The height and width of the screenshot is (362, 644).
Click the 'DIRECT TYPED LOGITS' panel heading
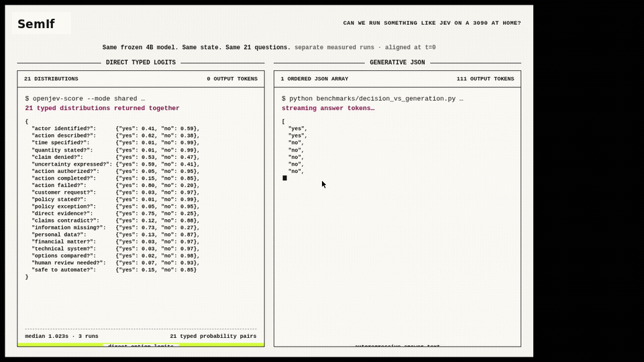(141, 62)
